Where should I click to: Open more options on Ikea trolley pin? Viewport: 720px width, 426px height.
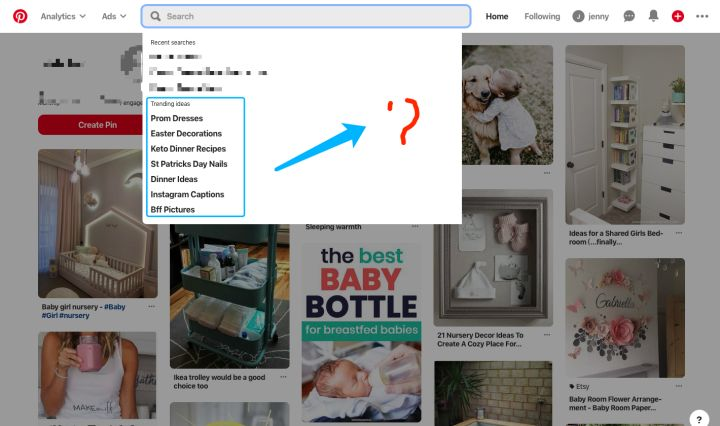(283, 377)
